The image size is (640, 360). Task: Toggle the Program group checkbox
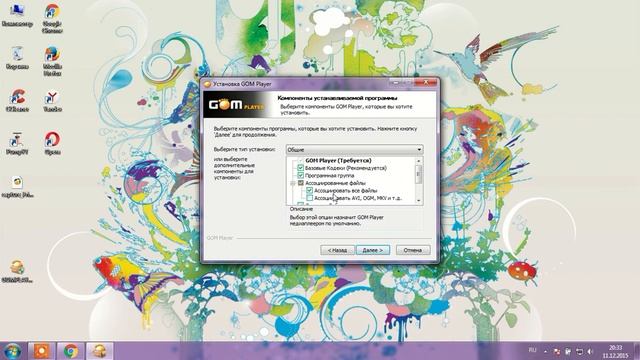pos(300,175)
